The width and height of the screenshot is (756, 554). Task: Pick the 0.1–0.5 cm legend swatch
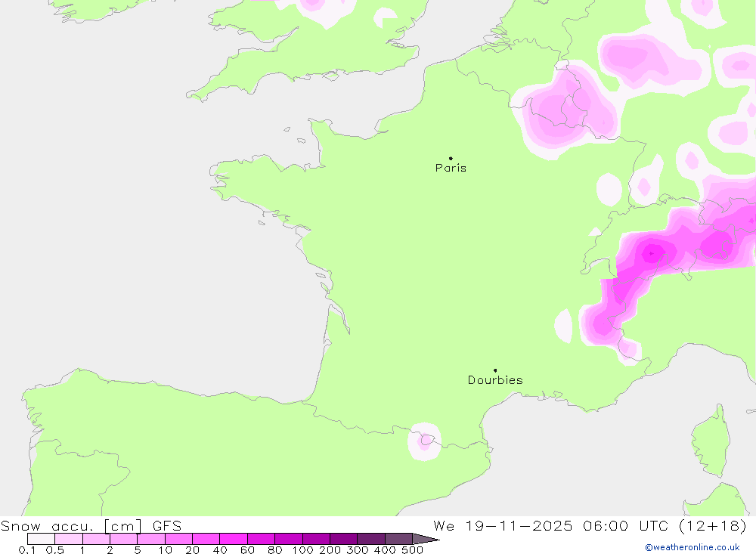click(x=41, y=539)
